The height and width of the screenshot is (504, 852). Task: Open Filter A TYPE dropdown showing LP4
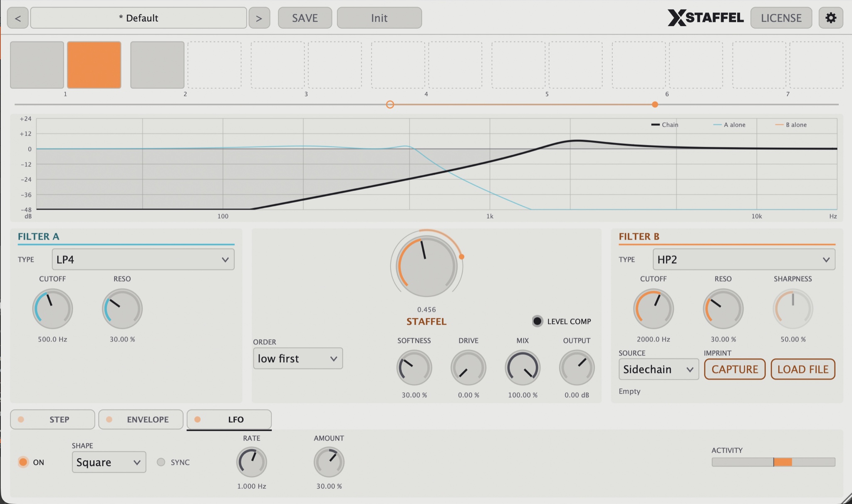pyautogui.click(x=143, y=259)
